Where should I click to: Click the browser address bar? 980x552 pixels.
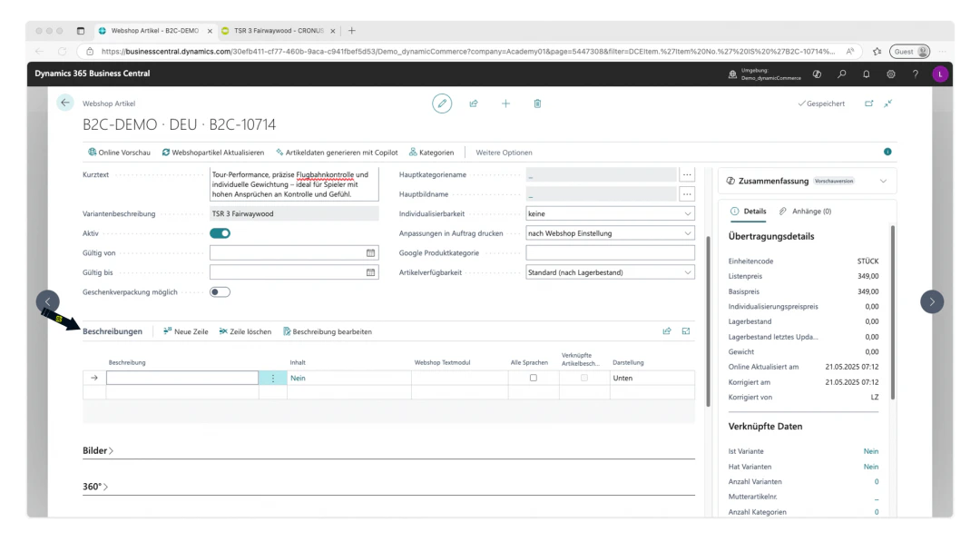467,51
